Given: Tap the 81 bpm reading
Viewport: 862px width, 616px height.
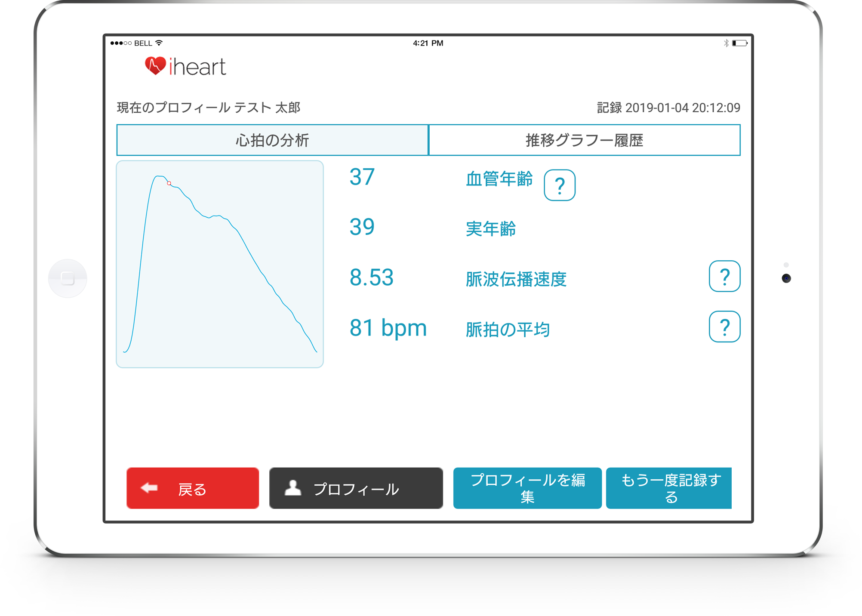Looking at the screenshot, I should [x=388, y=328].
